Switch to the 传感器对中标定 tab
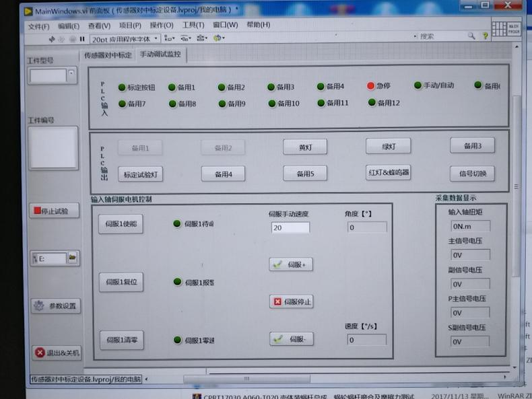The image size is (532, 399). pos(108,55)
